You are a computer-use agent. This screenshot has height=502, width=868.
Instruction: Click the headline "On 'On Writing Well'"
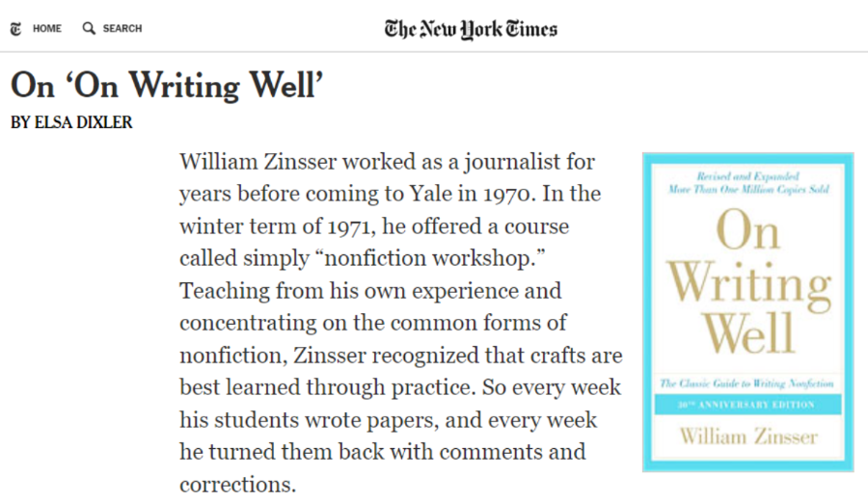167,86
